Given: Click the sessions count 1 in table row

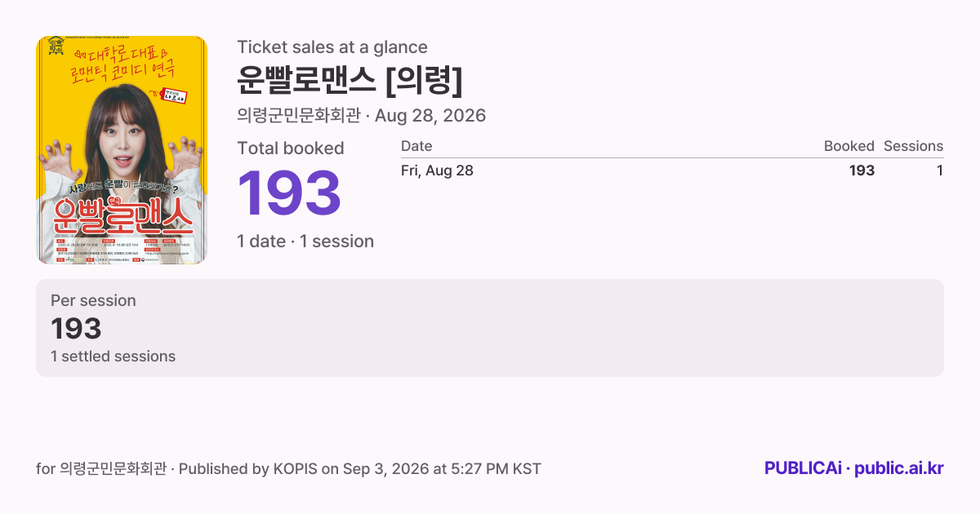Looking at the screenshot, I should 940,171.
